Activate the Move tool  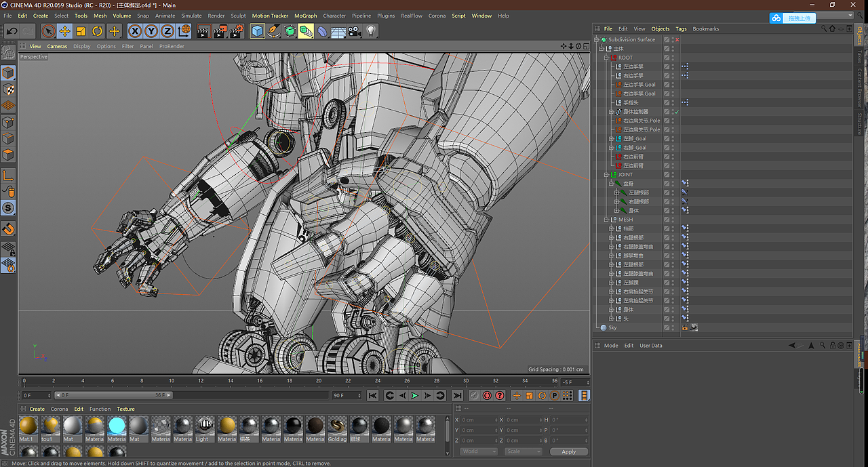click(64, 31)
